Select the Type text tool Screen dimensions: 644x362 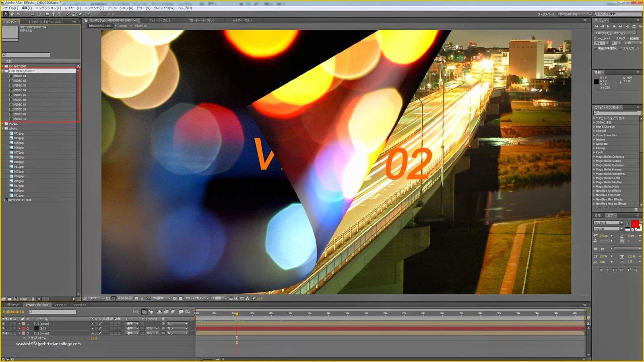[x=60, y=14]
